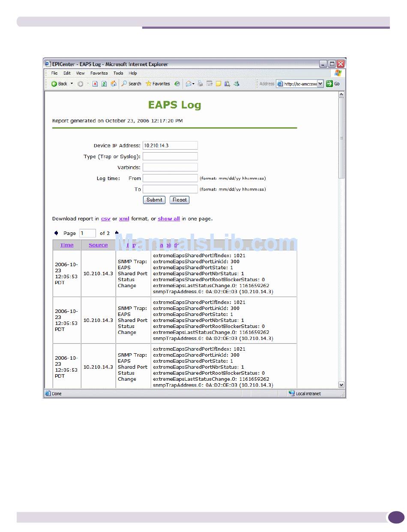Viewport: 407px width, 532px height.
Task: Minimize the Internet Explorer window
Action: 323,64
